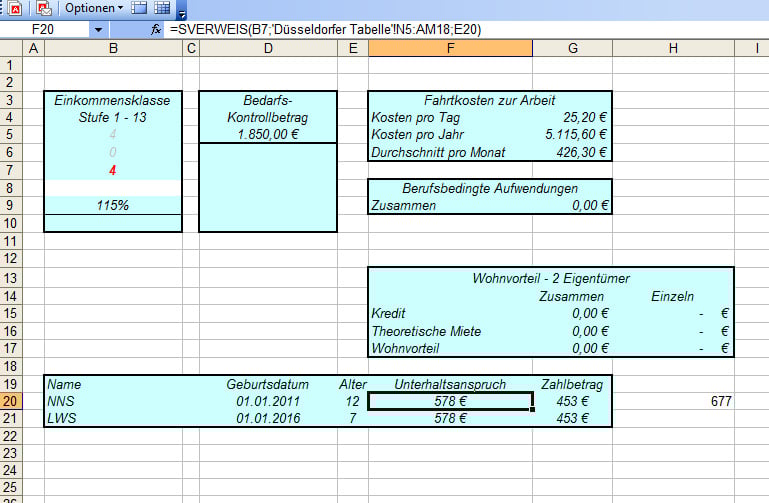Click 'Zusammen' label in row 9

403,205
